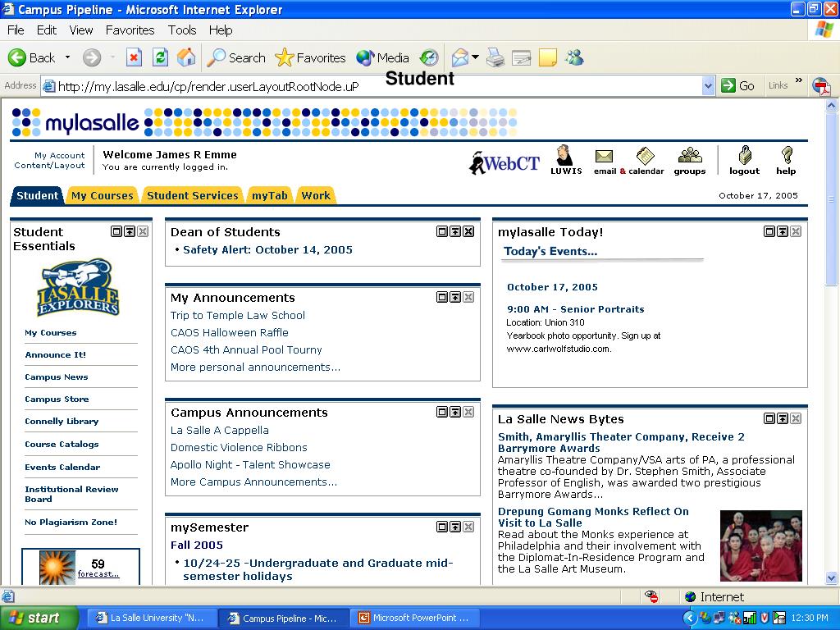Click the Stop loading icon
Image resolution: width=840 pixels, height=630 pixels.
pyautogui.click(x=134, y=57)
